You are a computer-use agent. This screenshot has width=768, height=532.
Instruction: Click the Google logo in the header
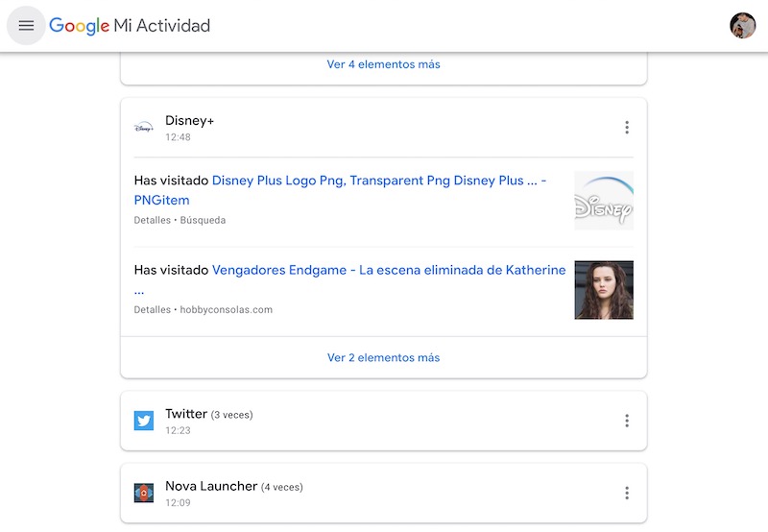coord(79,26)
